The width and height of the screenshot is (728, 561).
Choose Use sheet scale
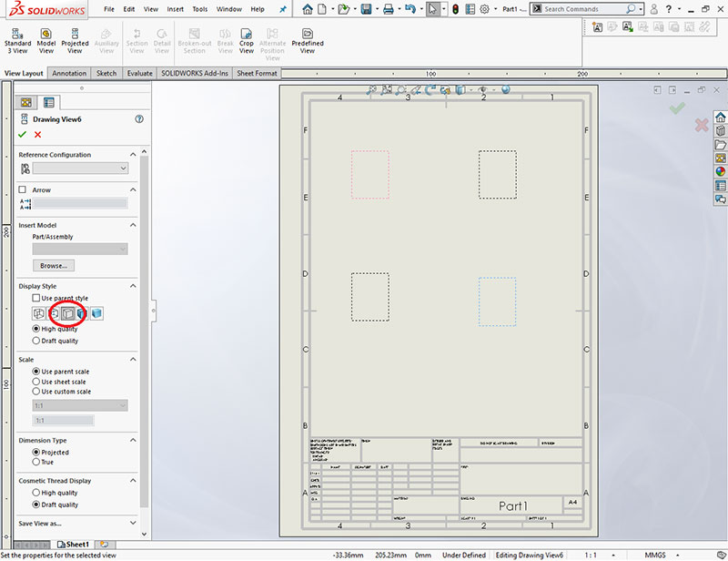[x=35, y=382]
